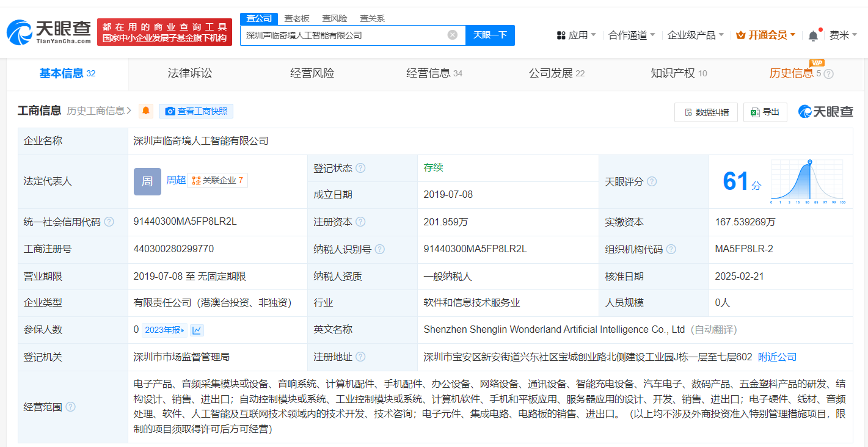Select the 查老板 search tab
868x447 pixels.
[x=297, y=18]
